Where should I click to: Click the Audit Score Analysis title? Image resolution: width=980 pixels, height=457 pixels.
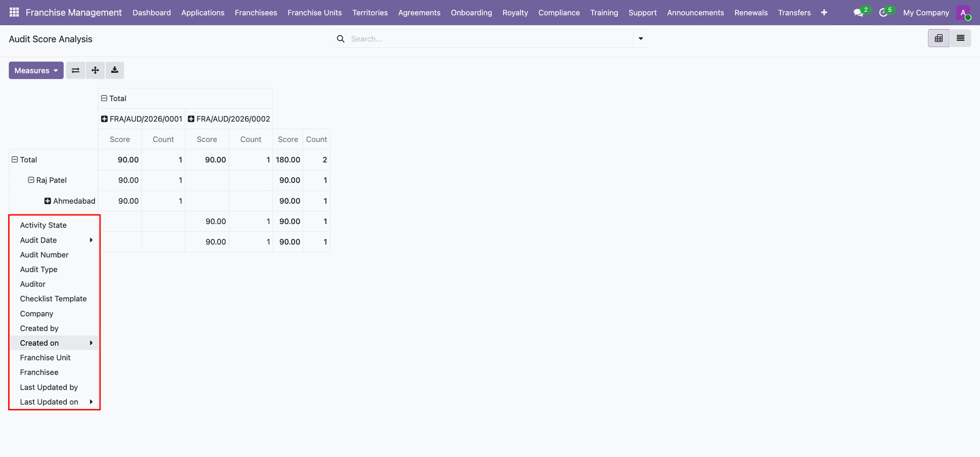(51, 39)
